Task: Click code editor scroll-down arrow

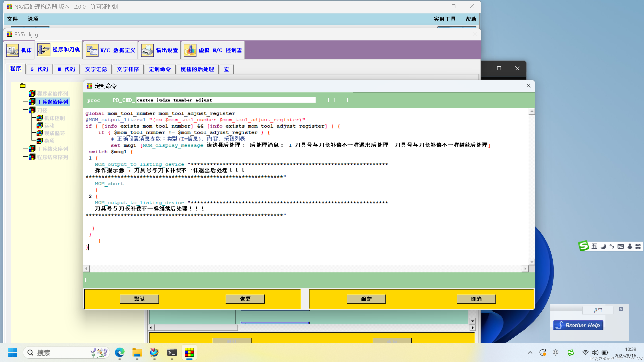Action: point(532,262)
